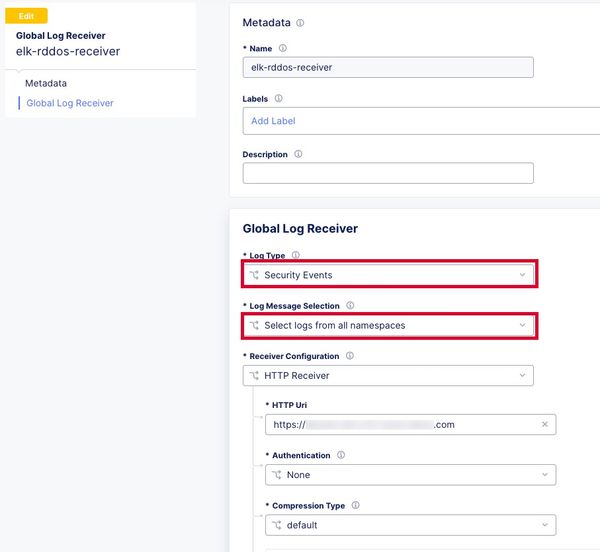This screenshot has height=552, width=600.
Task: Click info icon beside Receiver Configuration
Action: pyautogui.click(x=349, y=356)
